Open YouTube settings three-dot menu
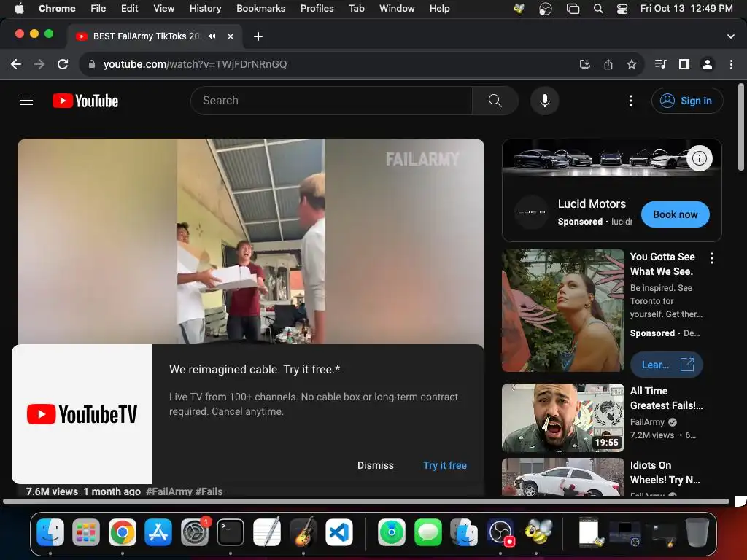 631,101
